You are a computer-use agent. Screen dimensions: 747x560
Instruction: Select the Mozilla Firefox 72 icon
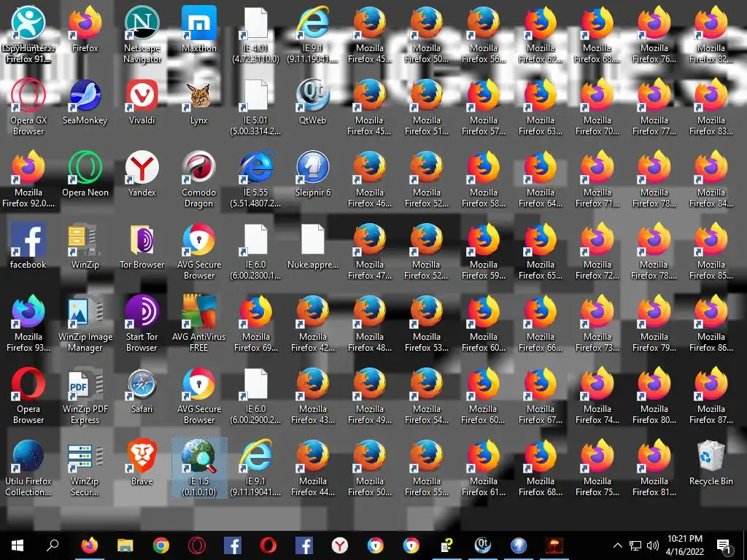[597, 252]
